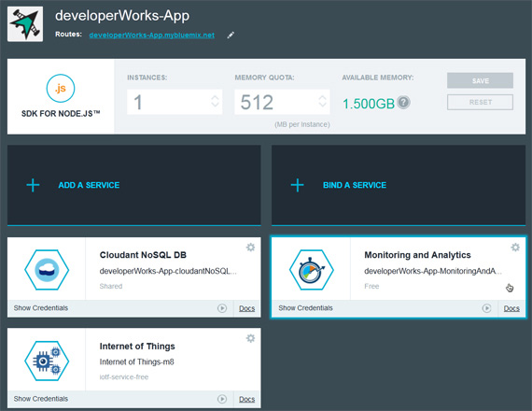Image resolution: width=532 pixels, height=411 pixels.
Task: Open the Cloudant NoSQL DB service title
Action: 143,255
